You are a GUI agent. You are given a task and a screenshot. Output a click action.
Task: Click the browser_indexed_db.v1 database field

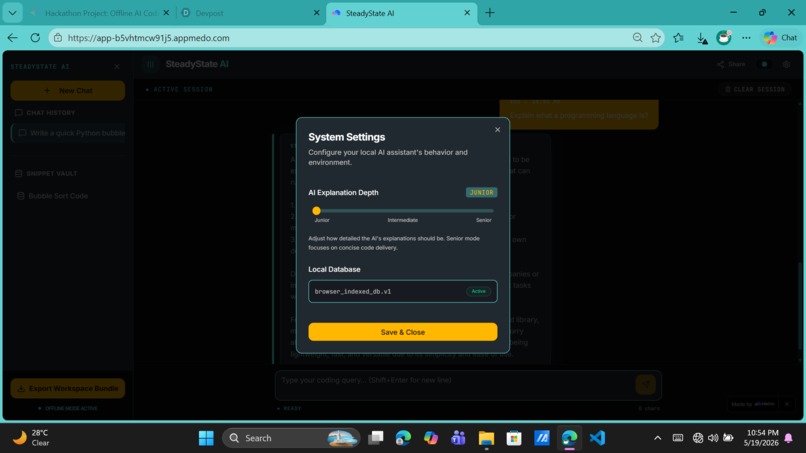coord(402,291)
